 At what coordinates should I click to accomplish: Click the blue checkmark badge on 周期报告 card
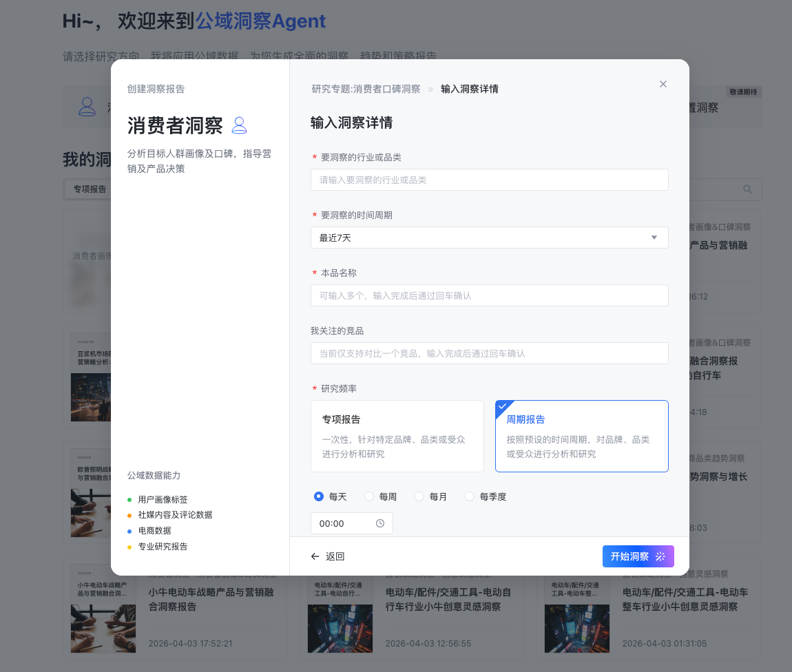click(502, 408)
